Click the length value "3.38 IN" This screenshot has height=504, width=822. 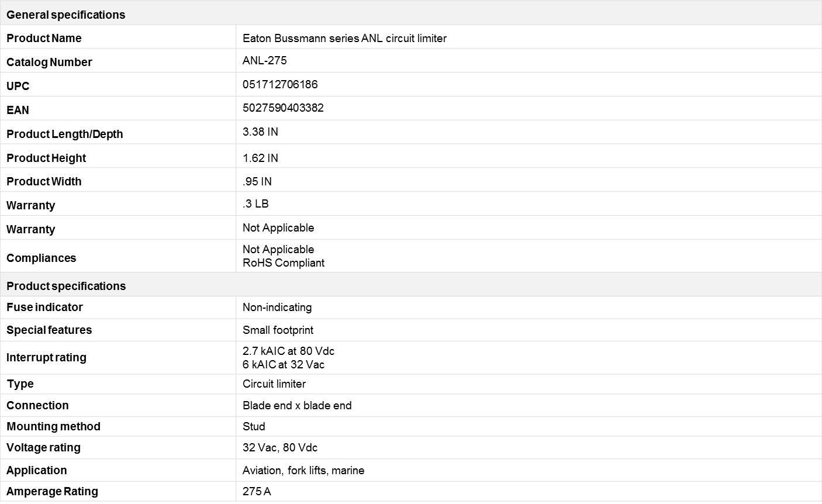[x=260, y=132]
